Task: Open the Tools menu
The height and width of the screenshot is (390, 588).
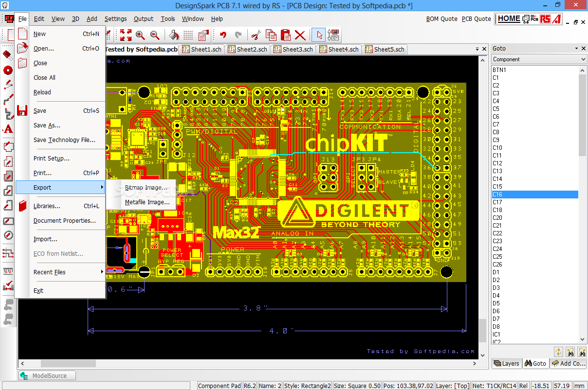Action: (167, 19)
